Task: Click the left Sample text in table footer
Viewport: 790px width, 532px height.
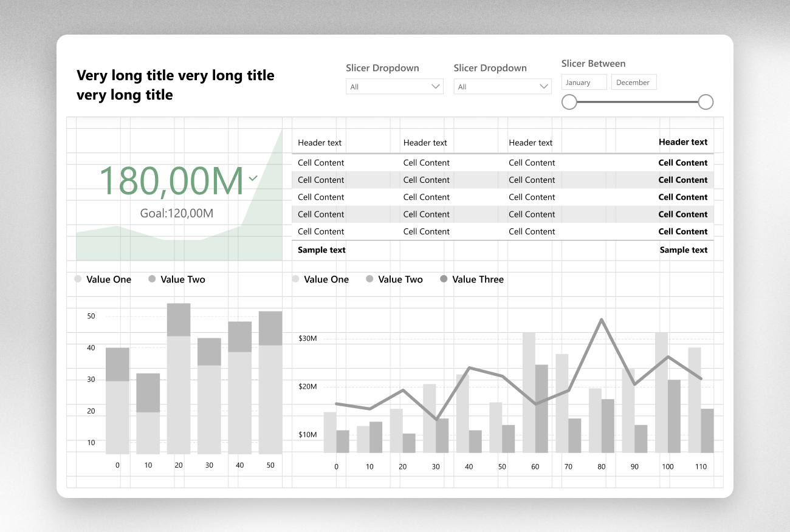Action: [321, 250]
